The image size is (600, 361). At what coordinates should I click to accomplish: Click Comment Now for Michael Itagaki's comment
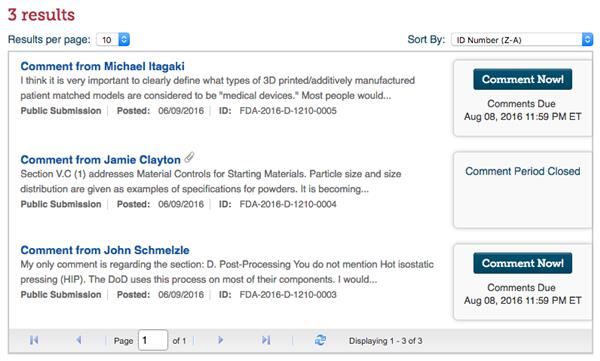[x=523, y=79]
